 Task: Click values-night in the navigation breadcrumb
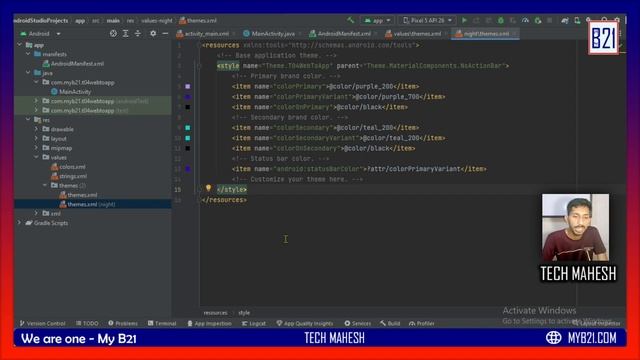pyautogui.click(x=157, y=20)
